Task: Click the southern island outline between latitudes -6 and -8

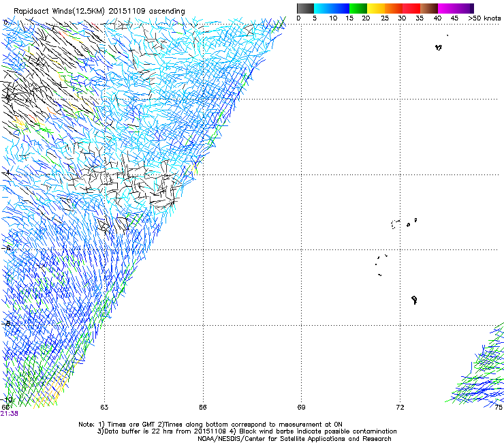Action: pos(415,300)
